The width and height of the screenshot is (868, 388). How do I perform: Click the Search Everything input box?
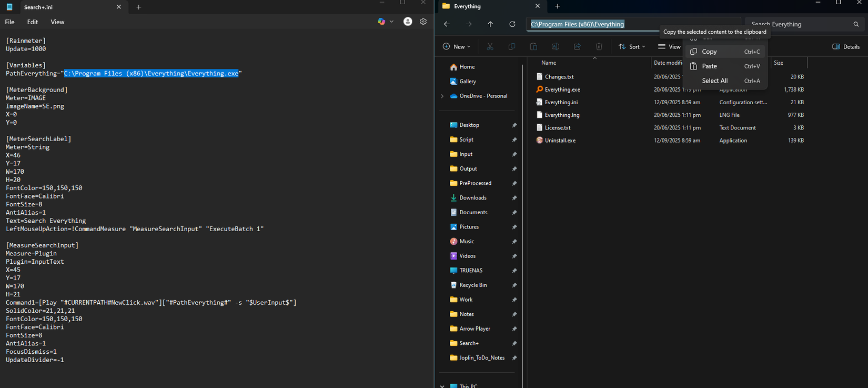(x=800, y=24)
